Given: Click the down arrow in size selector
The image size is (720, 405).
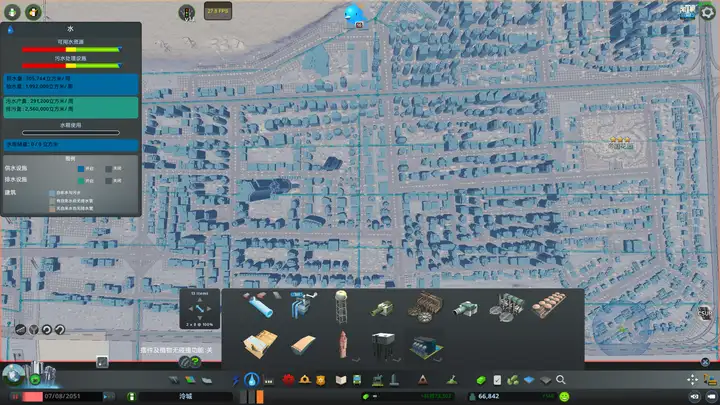Looking at the screenshot, I should 199,317.
